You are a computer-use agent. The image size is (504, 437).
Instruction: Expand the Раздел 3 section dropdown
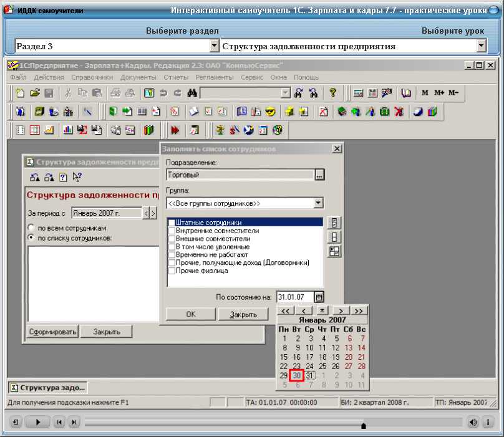(x=214, y=46)
